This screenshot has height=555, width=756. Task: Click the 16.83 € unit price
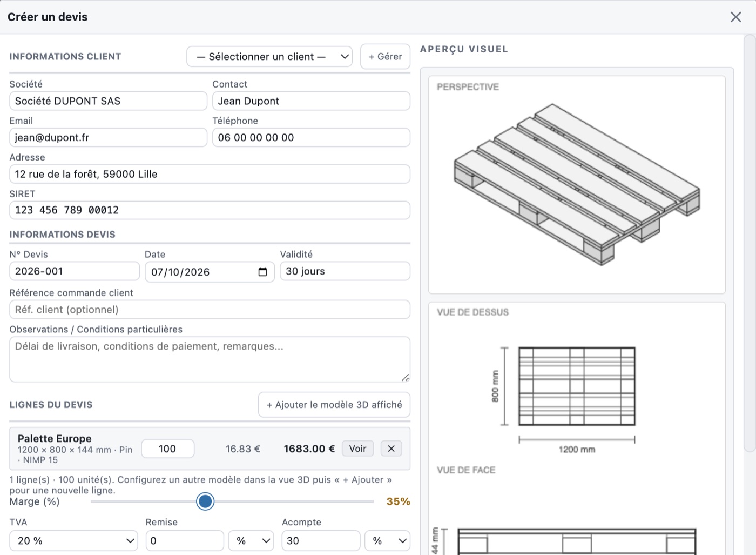[x=243, y=449]
